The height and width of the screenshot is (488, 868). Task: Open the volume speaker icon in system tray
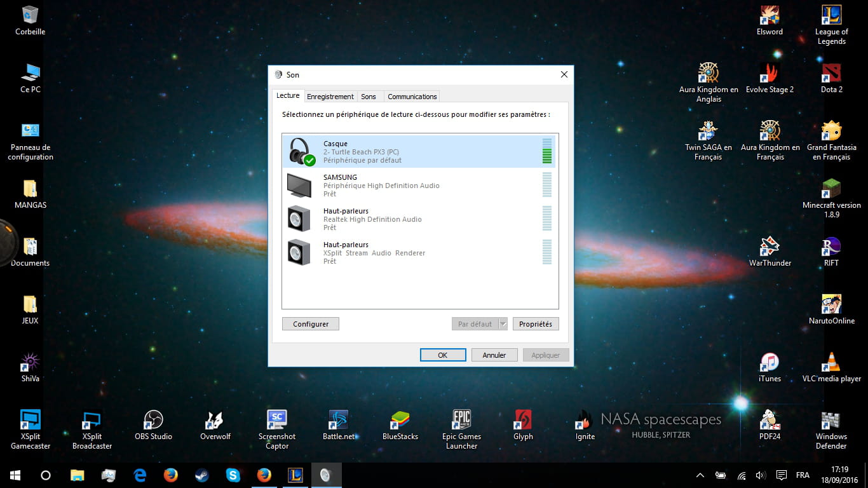[761, 475]
